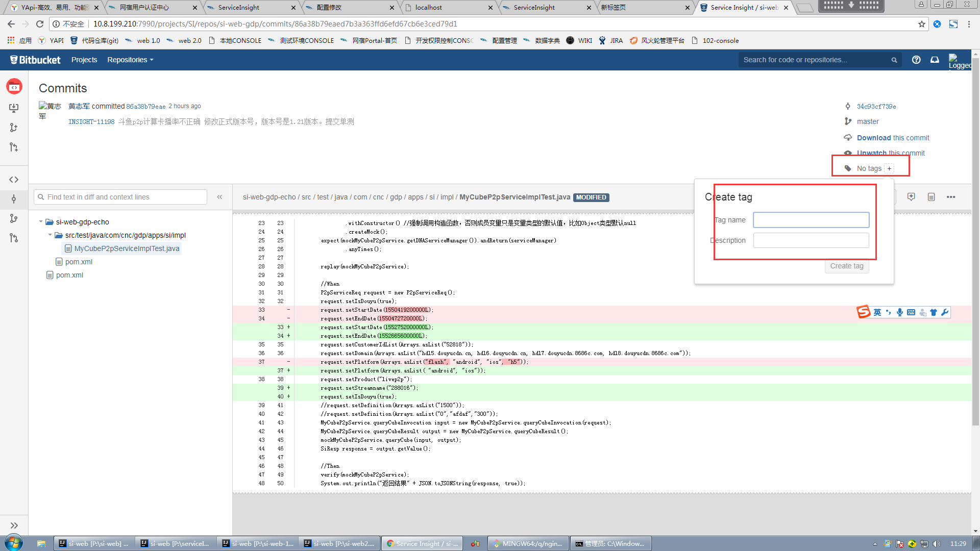This screenshot has width=980, height=551.
Task: Open the Projects menu item
Action: click(x=84, y=60)
